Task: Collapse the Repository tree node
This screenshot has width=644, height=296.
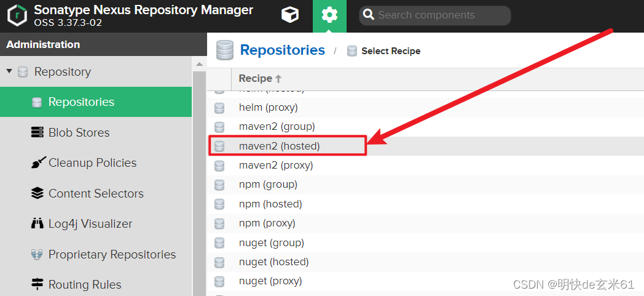Action: 9,71
